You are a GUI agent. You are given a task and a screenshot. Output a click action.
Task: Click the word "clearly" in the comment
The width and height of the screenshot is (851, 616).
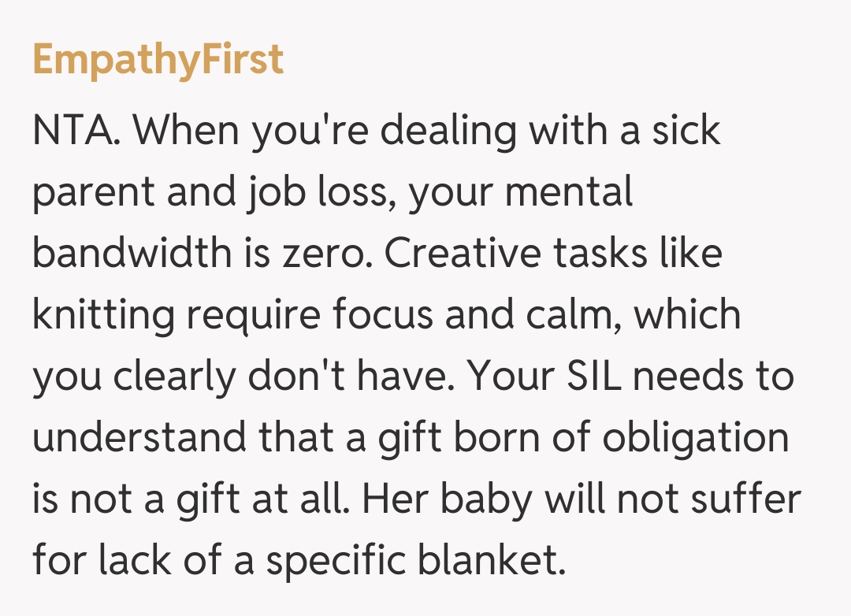point(174,377)
